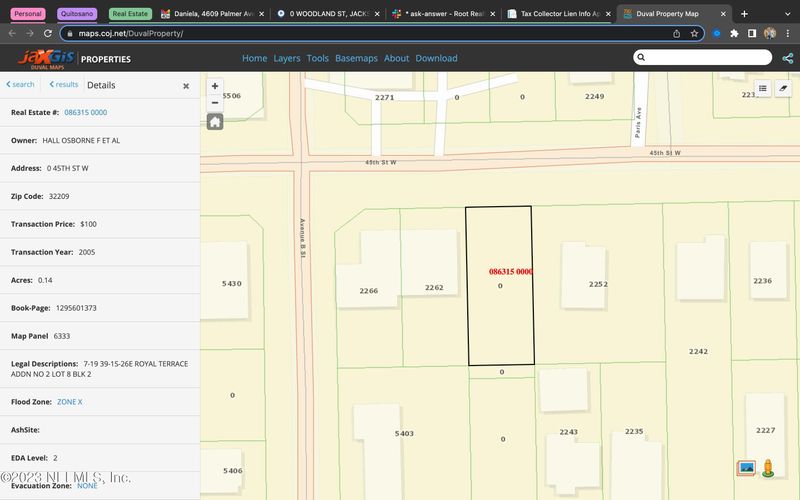
Task: Click parcel label 5406 on map
Action: [x=233, y=471]
